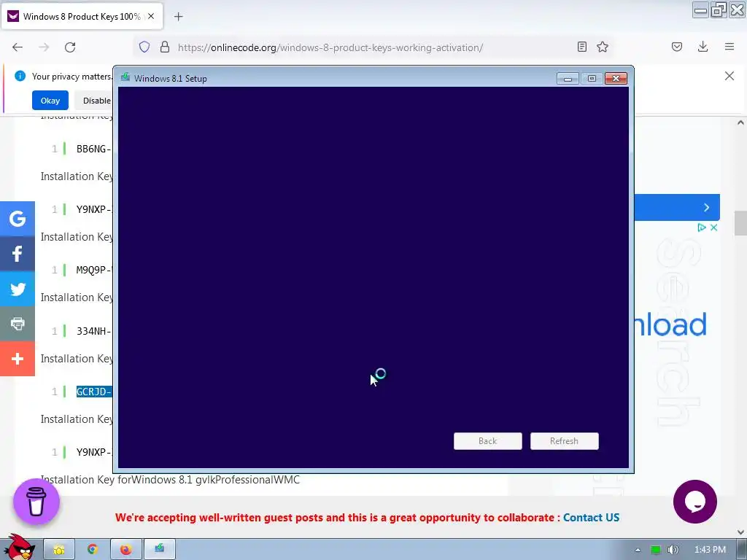747x560 pixels.
Task: Open the Pocket save icon
Action: [677, 47]
